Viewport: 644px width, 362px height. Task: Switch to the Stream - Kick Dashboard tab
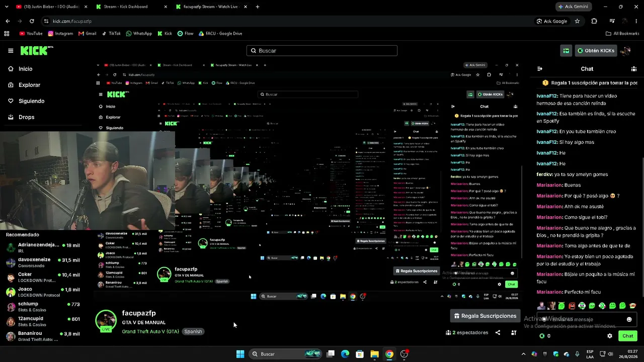pyautogui.click(x=131, y=7)
